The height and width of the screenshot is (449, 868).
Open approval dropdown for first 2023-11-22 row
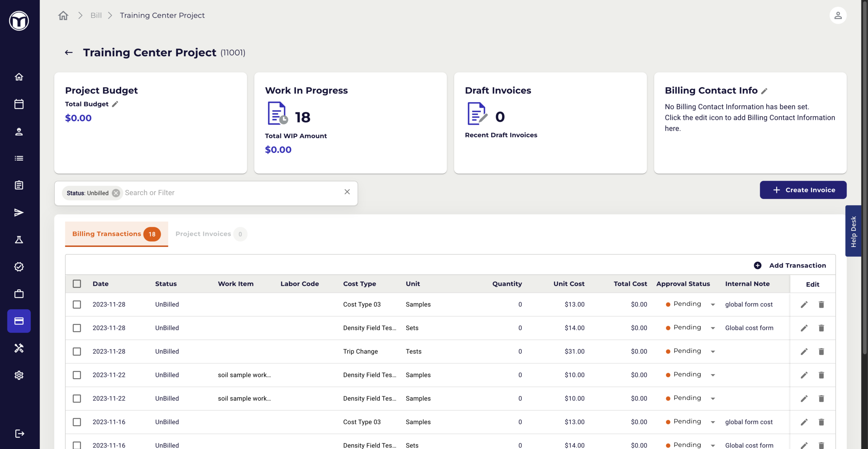[713, 375]
